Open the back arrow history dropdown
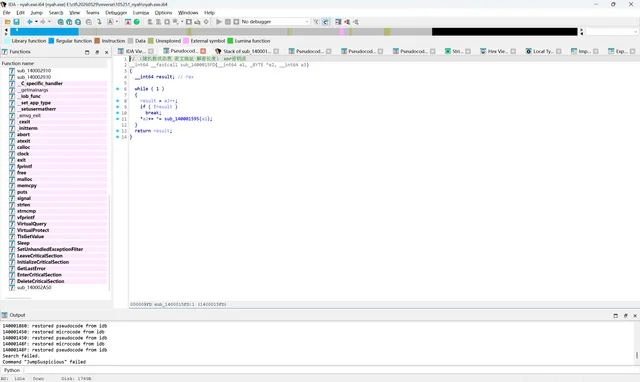This screenshot has height=382, width=640. [x=36, y=22]
